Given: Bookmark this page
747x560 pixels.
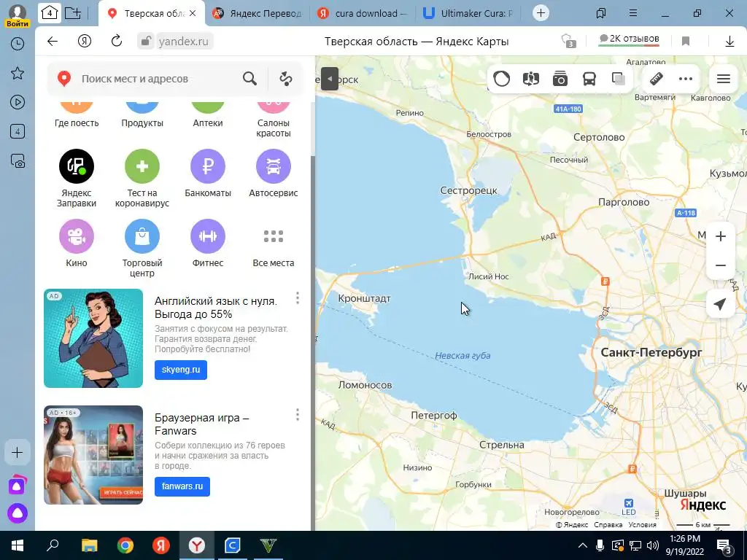Looking at the screenshot, I should [x=686, y=42].
